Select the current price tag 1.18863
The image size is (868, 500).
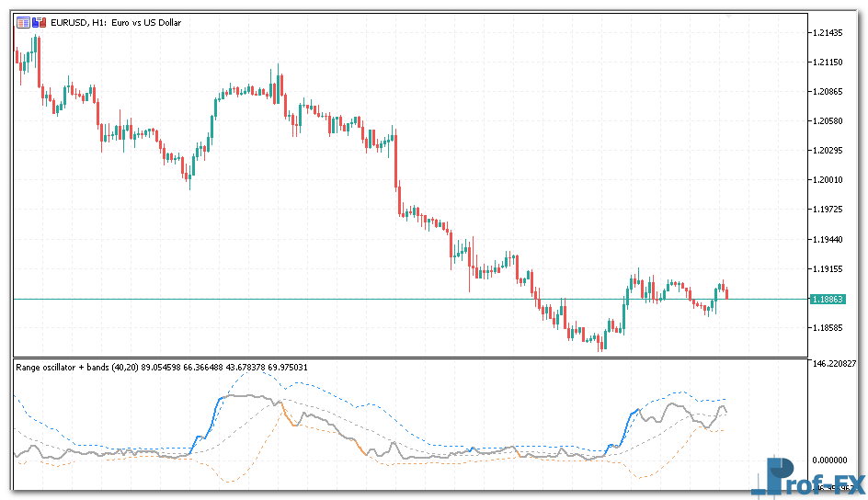[828, 299]
